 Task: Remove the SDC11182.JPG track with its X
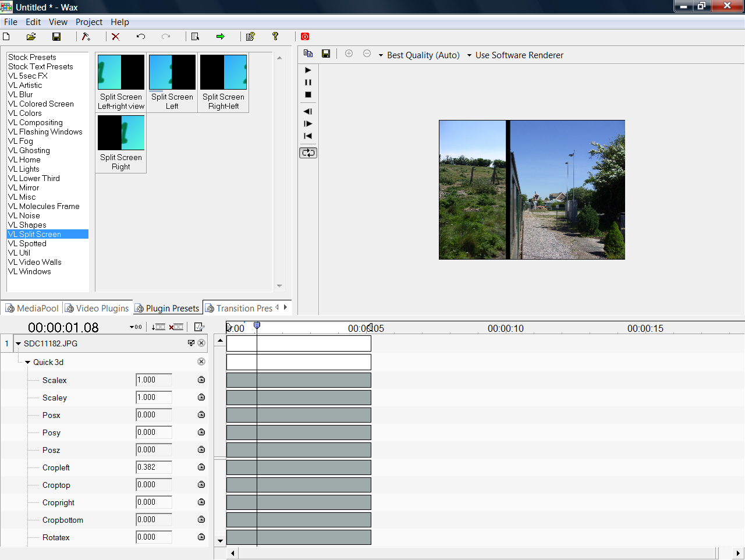201,343
